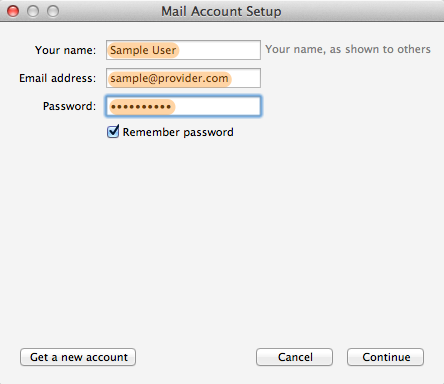Click the Mail Account Setup title text
Viewport: 444px width, 384px height.
click(221, 11)
